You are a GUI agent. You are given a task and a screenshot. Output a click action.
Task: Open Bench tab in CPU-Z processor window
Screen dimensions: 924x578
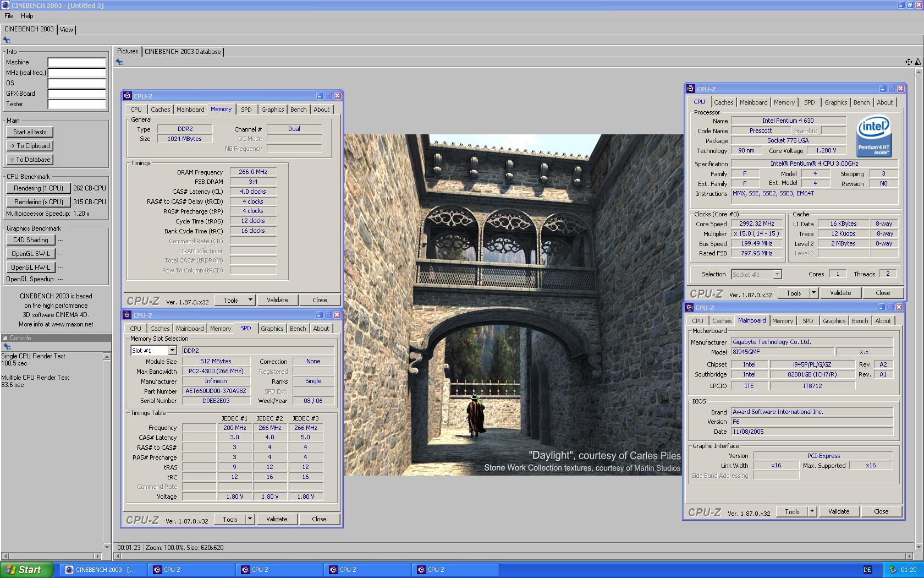(862, 102)
